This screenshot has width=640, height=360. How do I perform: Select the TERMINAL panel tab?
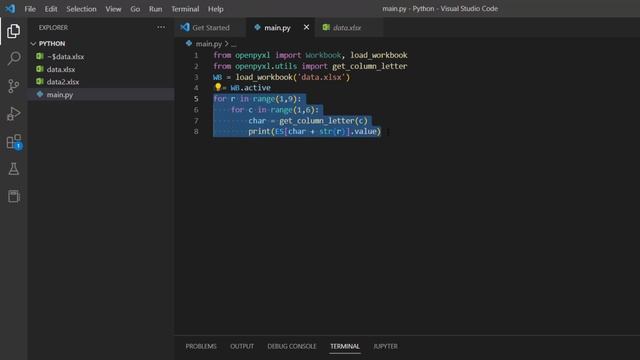(345, 346)
